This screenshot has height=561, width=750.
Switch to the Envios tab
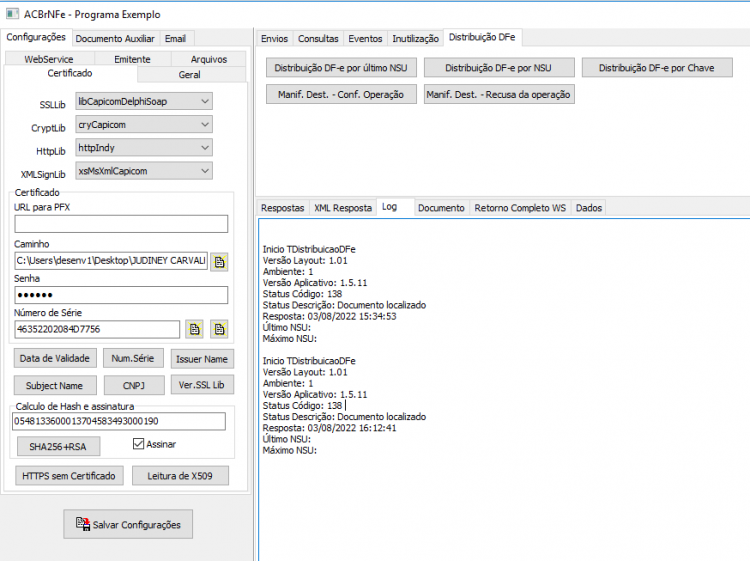pos(275,39)
